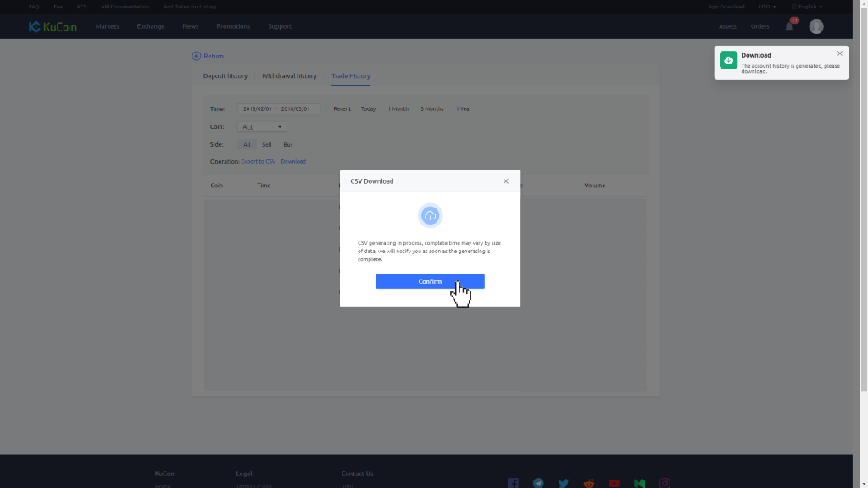Open the Reddit social icon in footer
Image resolution: width=868 pixels, height=488 pixels.
pyautogui.click(x=589, y=483)
